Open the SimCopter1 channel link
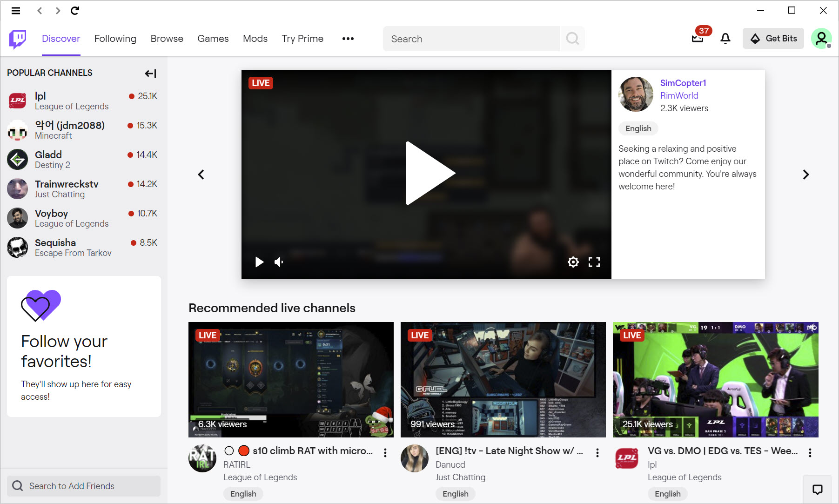 (683, 83)
